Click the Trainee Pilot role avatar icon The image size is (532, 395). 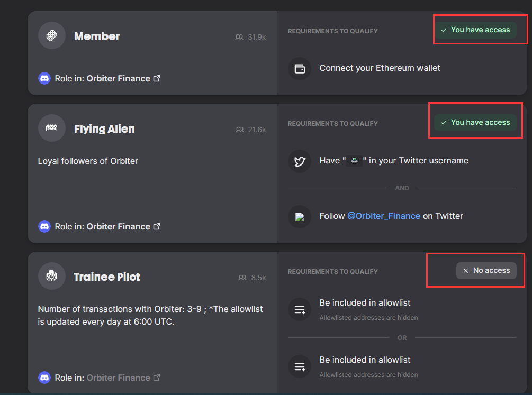pyautogui.click(x=51, y=276)
